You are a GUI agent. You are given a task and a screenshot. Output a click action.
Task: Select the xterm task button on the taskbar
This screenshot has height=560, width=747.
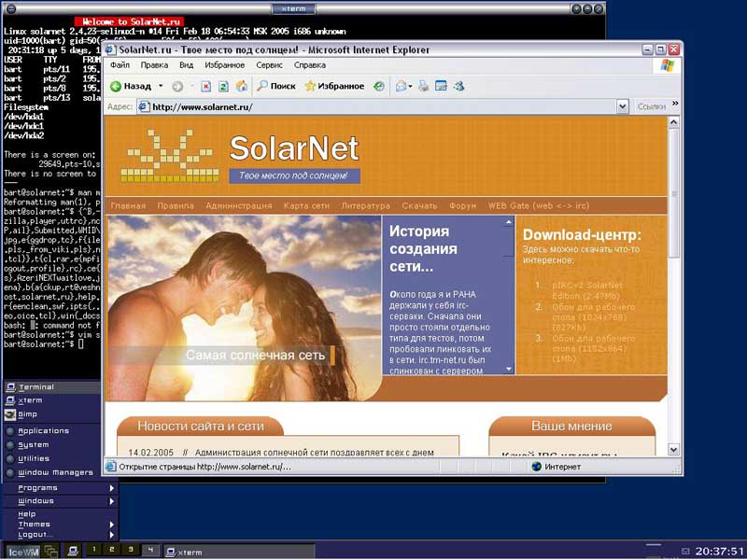240,552
